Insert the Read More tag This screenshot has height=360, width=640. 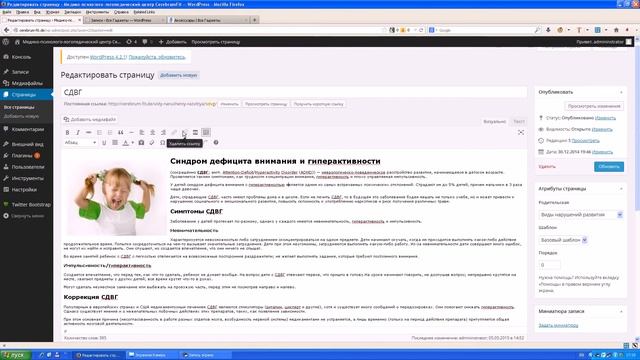(195, 132)
